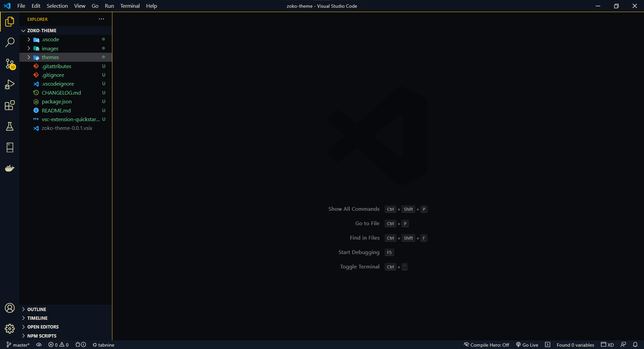Click the Show All Commands label
The height and width of the screenshot is (349, 644).
[354, 209]
